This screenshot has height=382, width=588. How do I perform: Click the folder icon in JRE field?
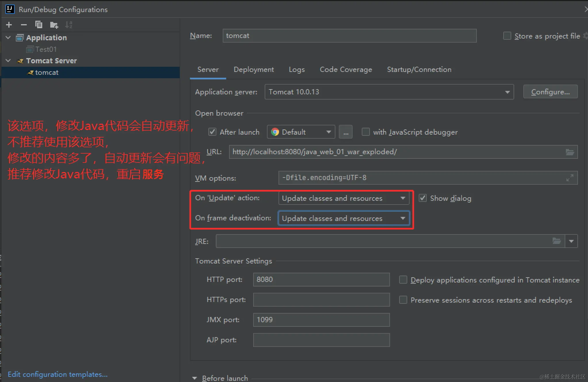[x=556, y=241]
